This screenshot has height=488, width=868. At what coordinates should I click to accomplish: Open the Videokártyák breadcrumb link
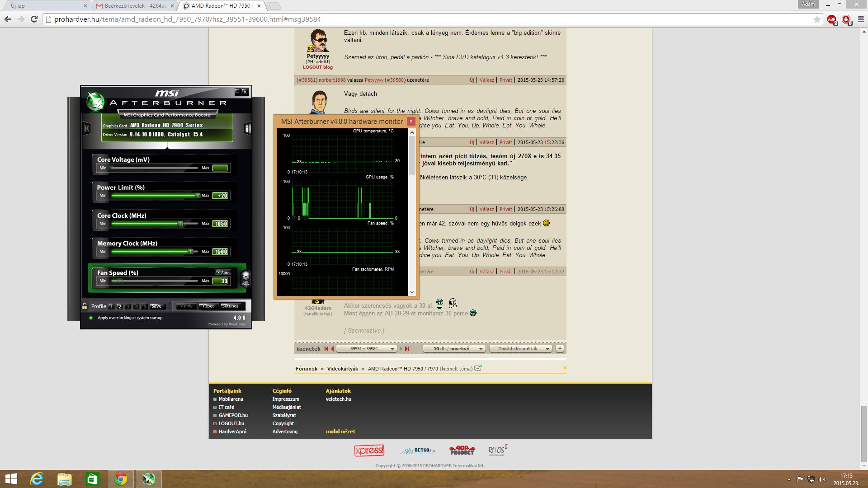click(343, 369)
